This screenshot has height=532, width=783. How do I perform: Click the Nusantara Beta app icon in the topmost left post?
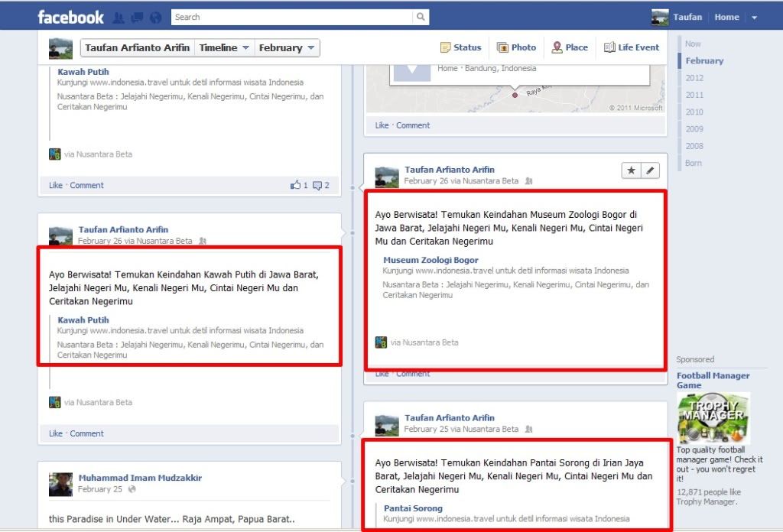(55, 154)
